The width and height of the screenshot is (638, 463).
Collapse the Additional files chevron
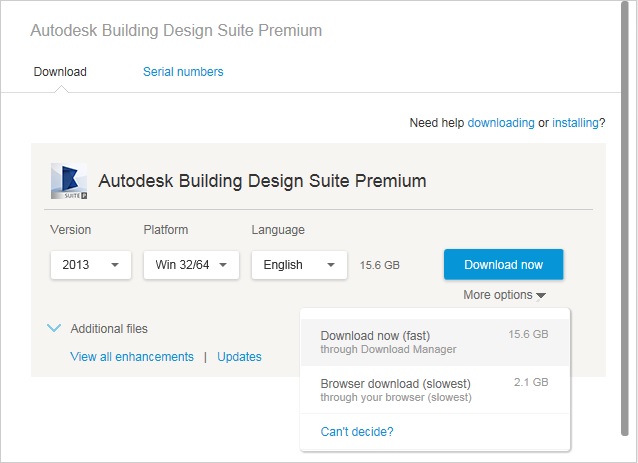(54, 328)
